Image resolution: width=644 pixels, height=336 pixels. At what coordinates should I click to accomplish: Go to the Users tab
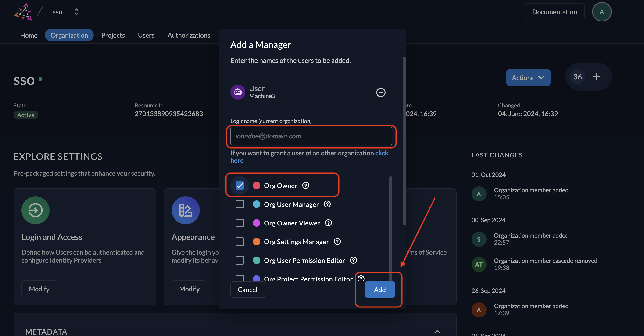pos(146,35)
